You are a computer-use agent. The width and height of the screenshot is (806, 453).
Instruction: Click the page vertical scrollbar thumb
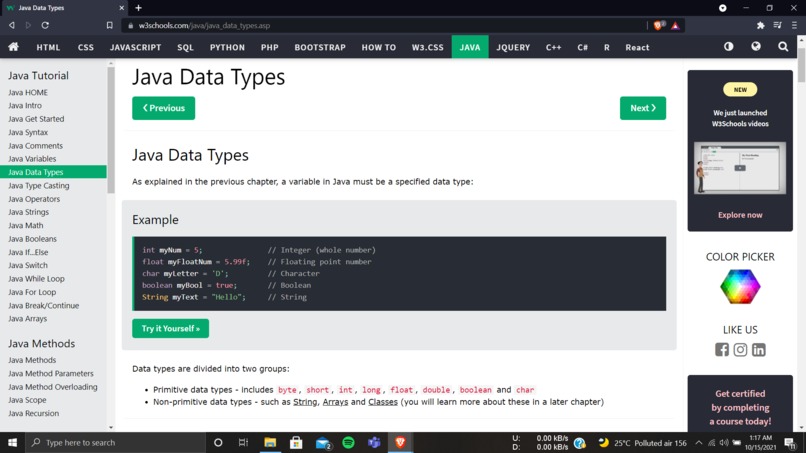coord(801,64)
